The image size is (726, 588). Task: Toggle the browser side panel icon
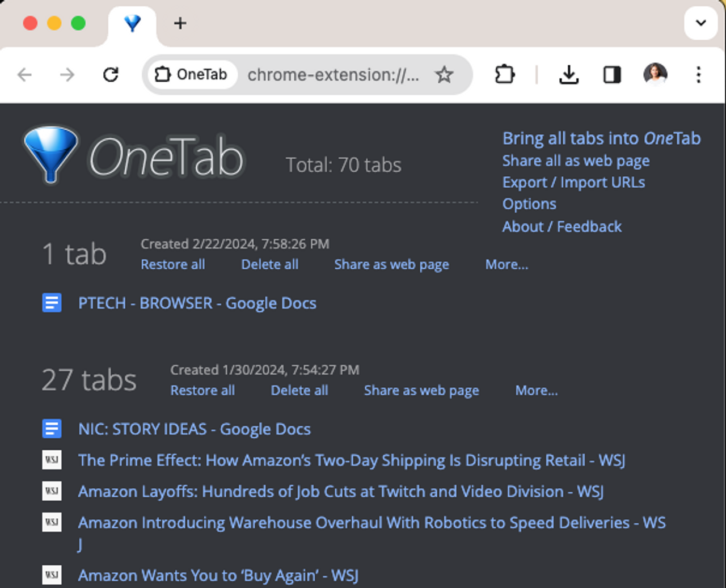611,74
